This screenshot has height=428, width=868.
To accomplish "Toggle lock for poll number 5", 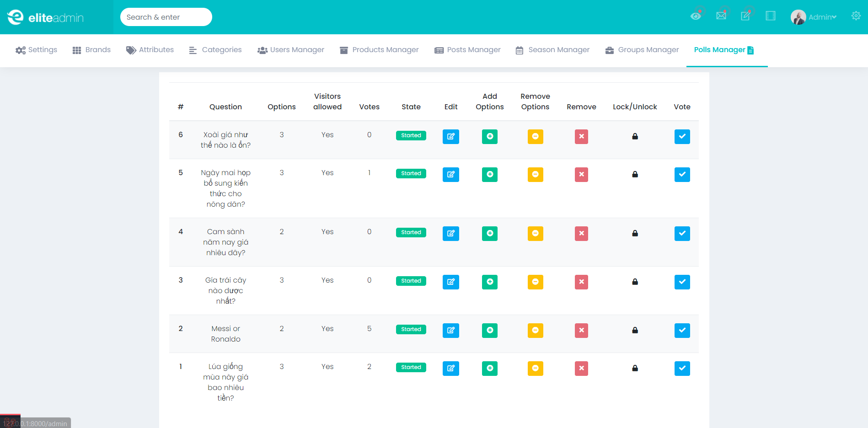I will (635, 174).
